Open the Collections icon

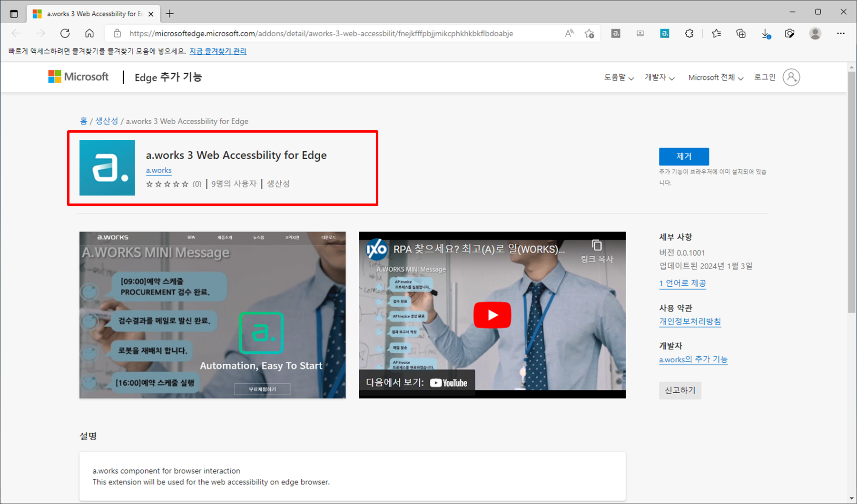click(x=741, y=33)
